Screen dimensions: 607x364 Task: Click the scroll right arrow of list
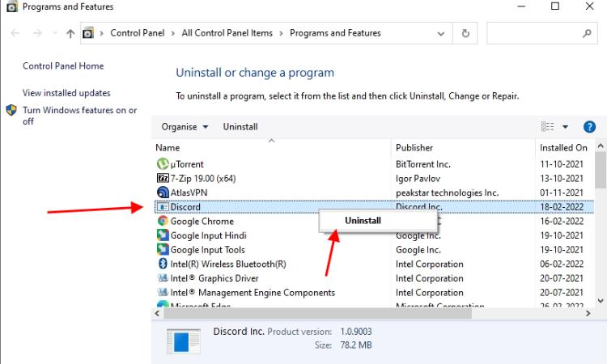pos(588,313)
